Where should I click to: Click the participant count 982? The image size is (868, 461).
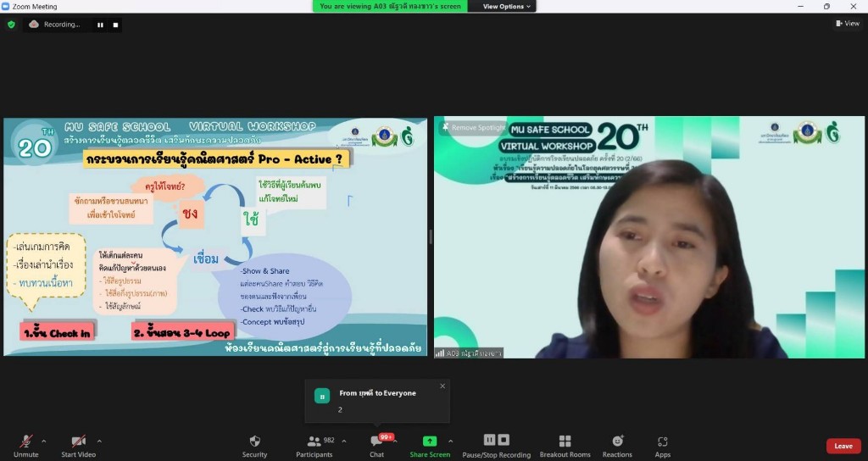point(329,441)
